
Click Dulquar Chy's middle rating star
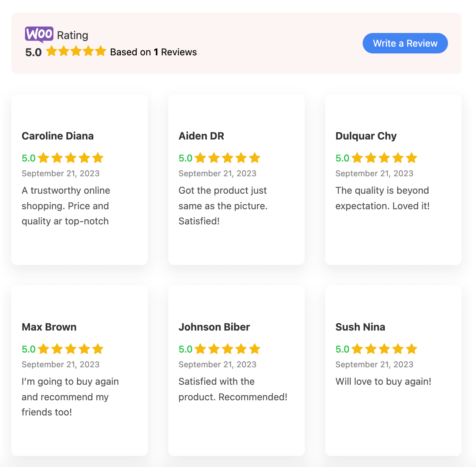384,158
